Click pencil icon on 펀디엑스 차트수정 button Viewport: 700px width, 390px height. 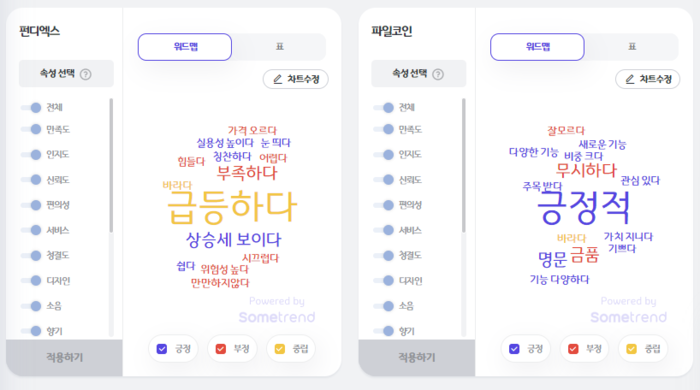tap(278, 79)
